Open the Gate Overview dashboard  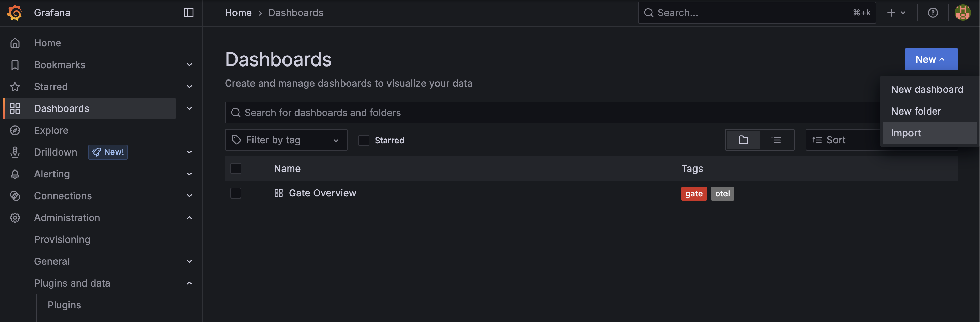pyautogui.click(x=322, y=193)
